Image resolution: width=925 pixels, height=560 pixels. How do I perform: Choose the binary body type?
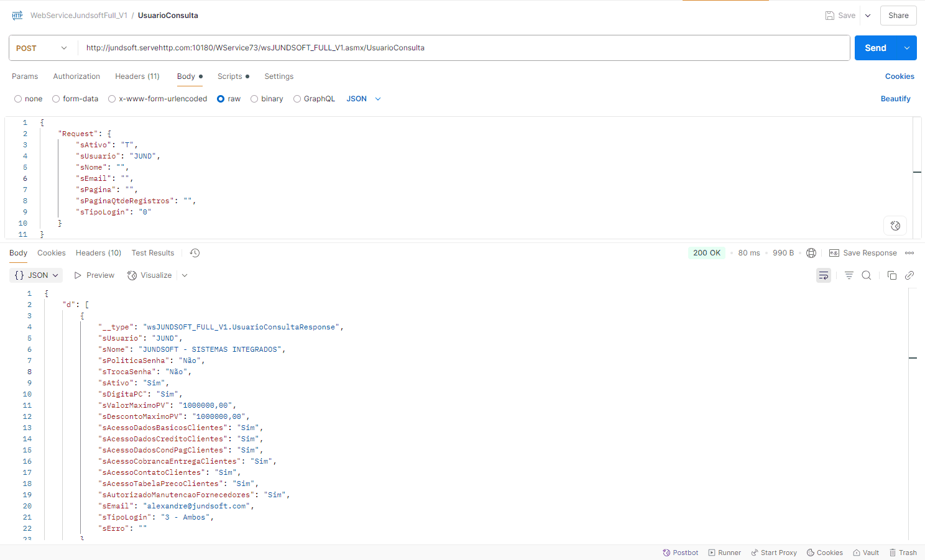pyautogui.click(x=254, y=99)
